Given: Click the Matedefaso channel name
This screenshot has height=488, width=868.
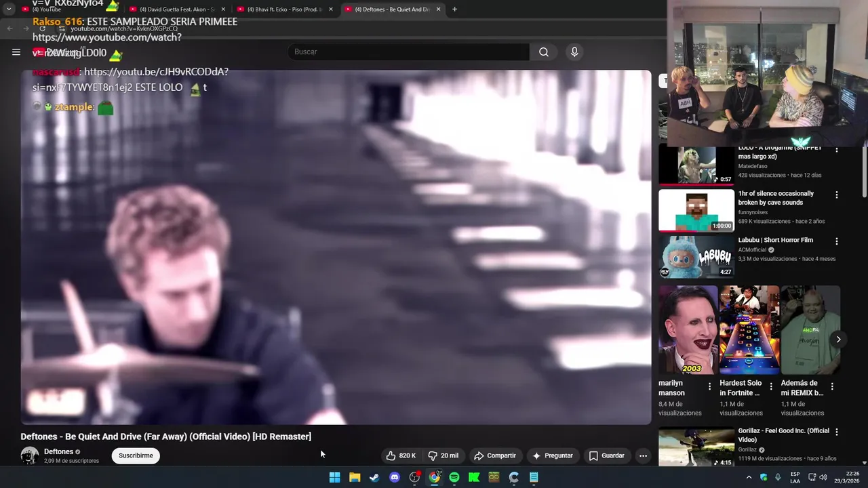Looking at the screenshot, I should point(753,166).
